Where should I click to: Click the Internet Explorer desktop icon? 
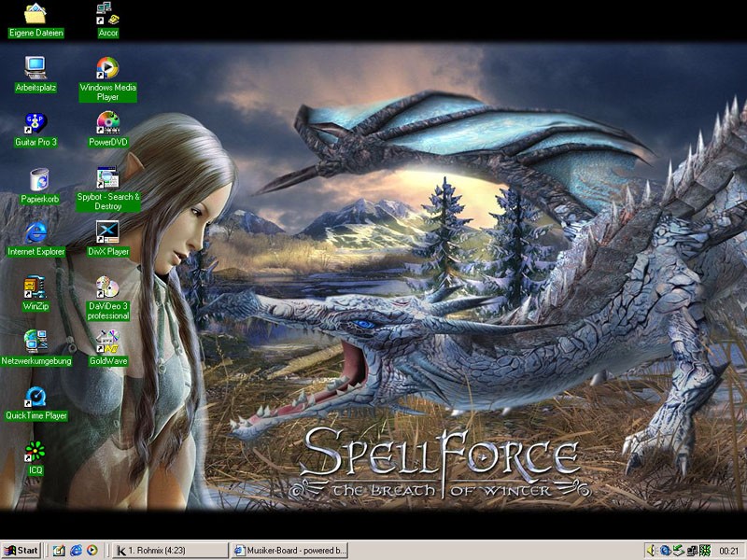coord(35,232)
